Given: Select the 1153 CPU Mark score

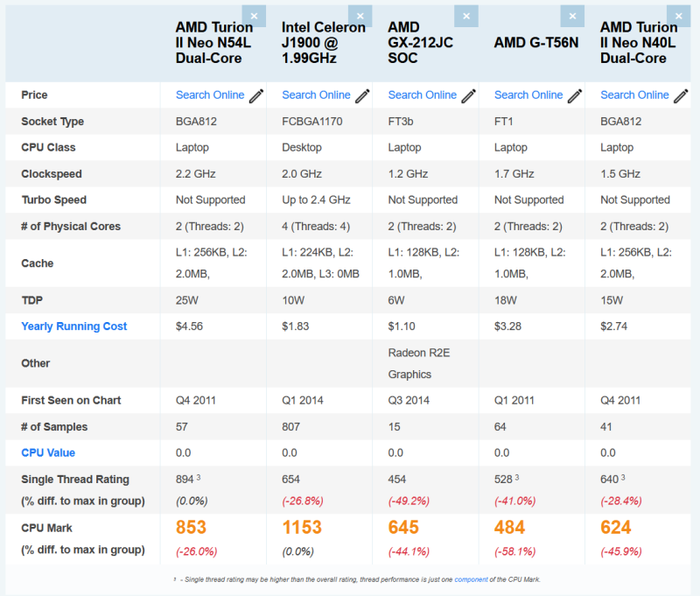Looking at the screenshot, I should click(302, 527).
